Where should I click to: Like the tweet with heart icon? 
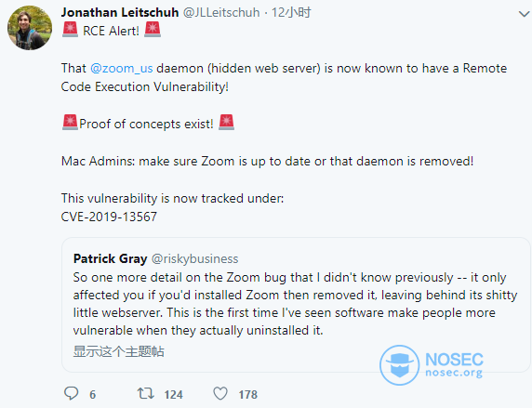click(x=220, y=393)
